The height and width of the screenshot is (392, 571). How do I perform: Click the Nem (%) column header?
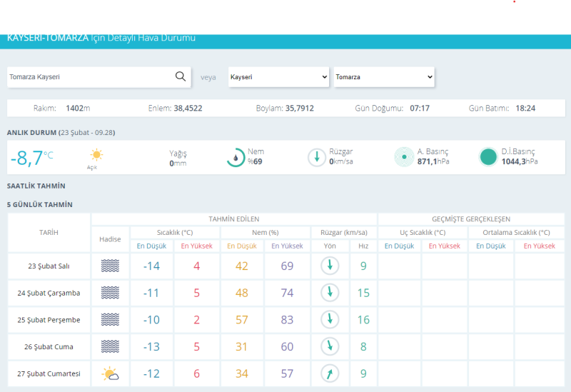(x=265, y=233)
